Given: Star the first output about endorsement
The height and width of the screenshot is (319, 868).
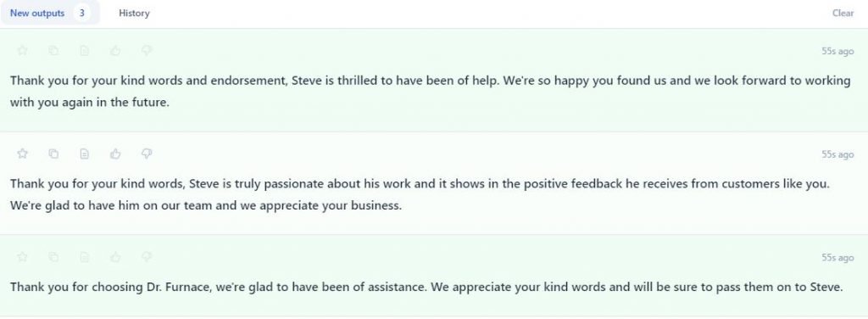Looking at the screenshot, I should (22, 51).
